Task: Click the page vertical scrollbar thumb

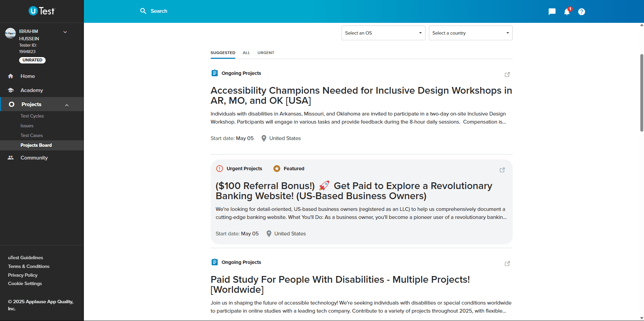Action: [x=642, y=92]
